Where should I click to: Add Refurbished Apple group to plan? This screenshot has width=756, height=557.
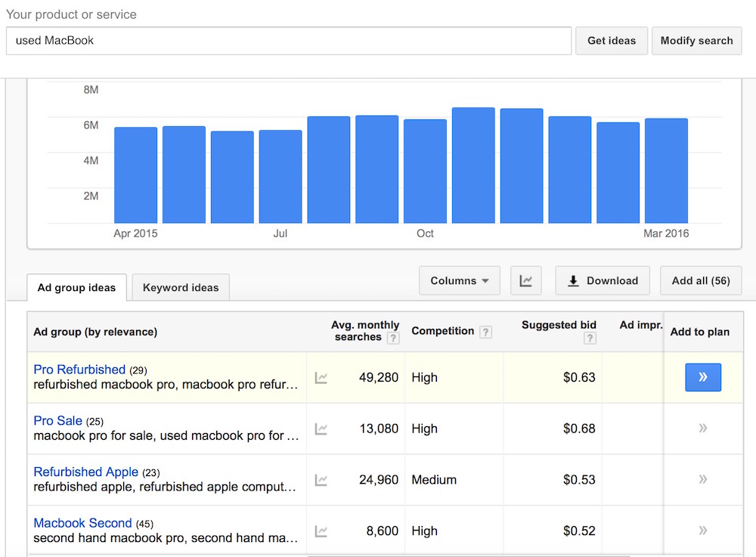(x=702, y=480)
